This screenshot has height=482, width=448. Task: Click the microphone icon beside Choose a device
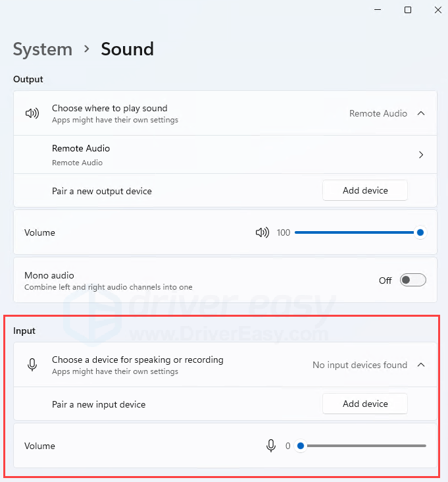(32, 365)
